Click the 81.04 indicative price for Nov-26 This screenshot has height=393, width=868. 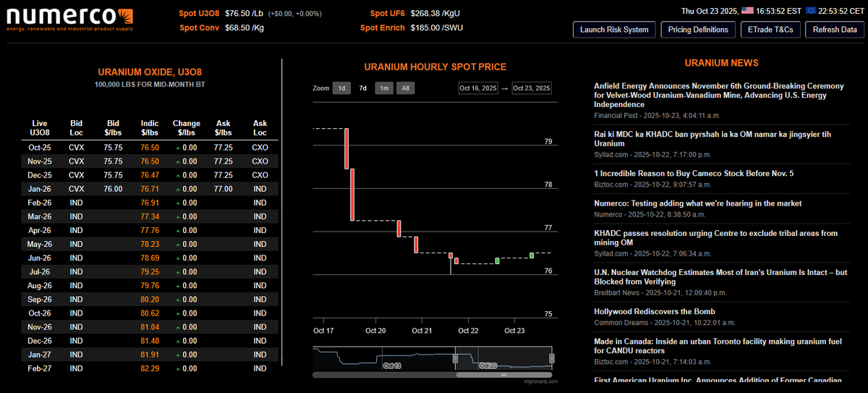click(x=150, y=327)
